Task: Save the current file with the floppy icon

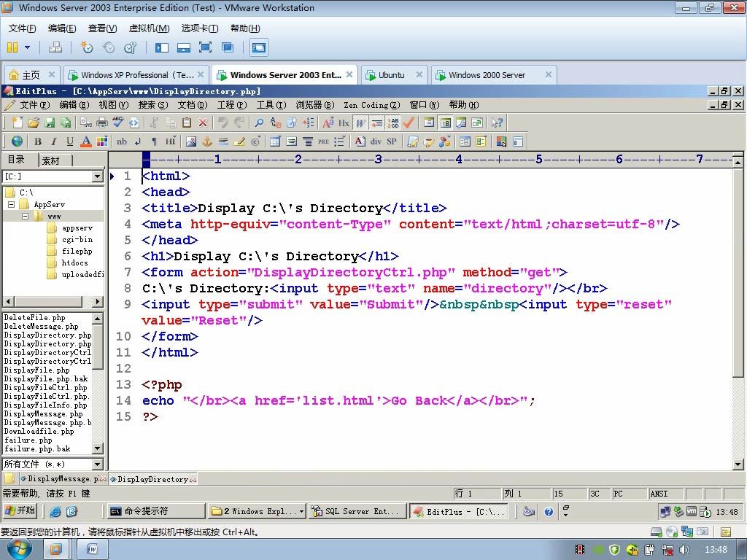Action: [x=50, y=122]
